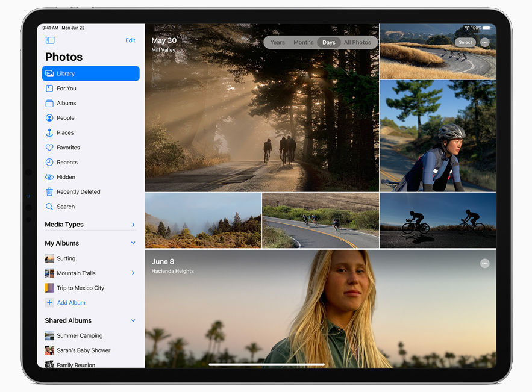Open the People sidebar entry

click(x=90, y=118)
